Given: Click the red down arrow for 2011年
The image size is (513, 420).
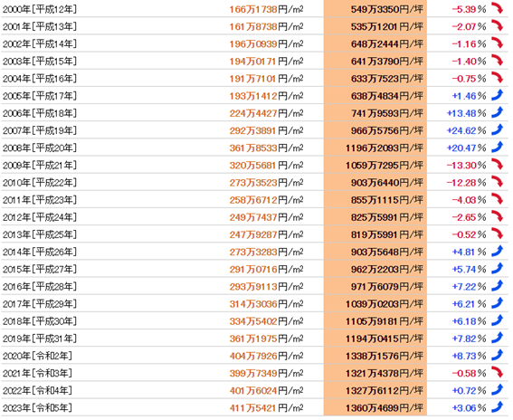Looking at the screenshot, I should (x=497, y=199).
